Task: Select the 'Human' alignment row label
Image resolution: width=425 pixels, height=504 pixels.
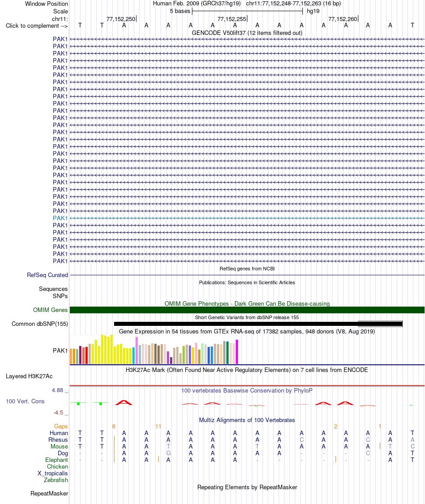Action: 59,433
